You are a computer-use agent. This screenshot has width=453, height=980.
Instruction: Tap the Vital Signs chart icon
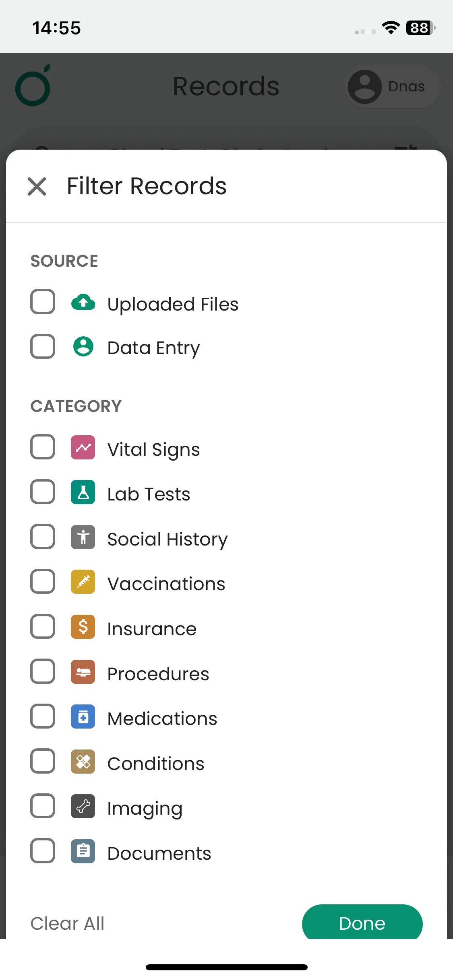coord(83,447)
